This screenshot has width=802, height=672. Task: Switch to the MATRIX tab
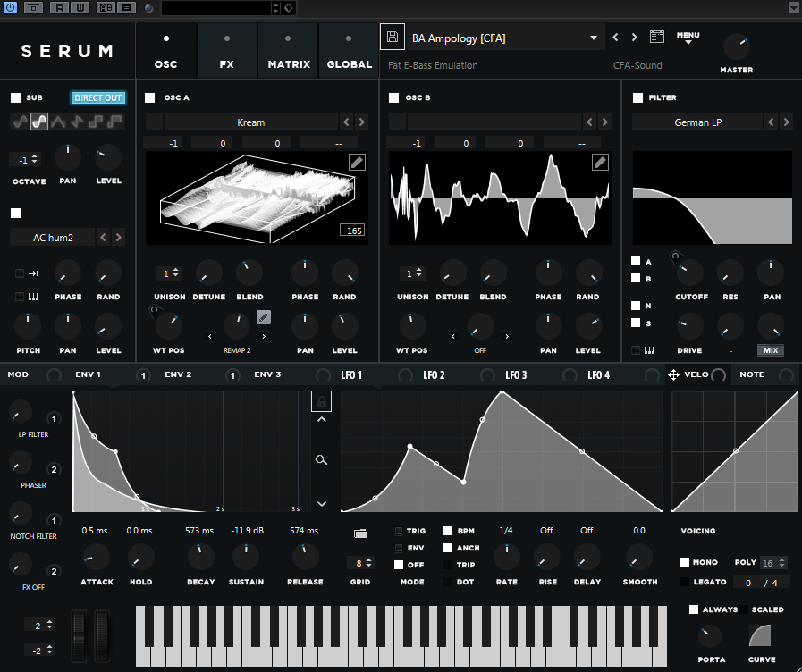(x=289, y=51)
